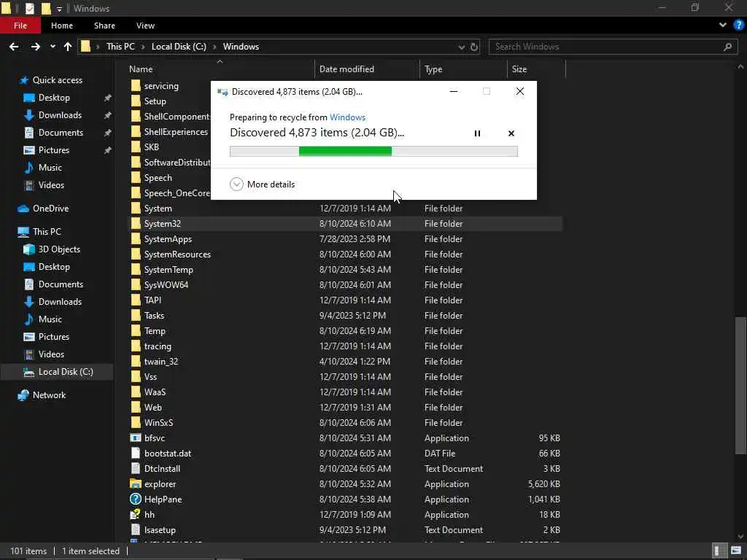
Task: Select the DtcInstall text document icon
Action: pyautogui.click(x=136, y=469)
